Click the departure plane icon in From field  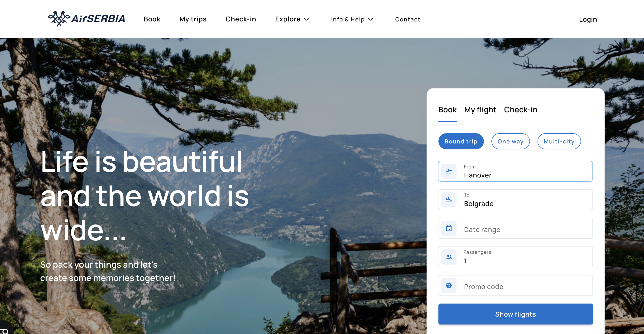(449, 171)
